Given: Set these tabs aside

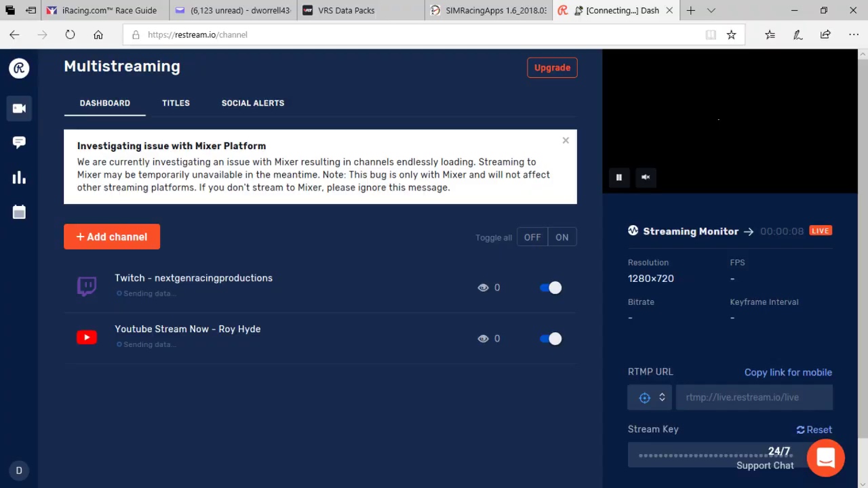Looking at the screenshot, I should tap(31, 10).
